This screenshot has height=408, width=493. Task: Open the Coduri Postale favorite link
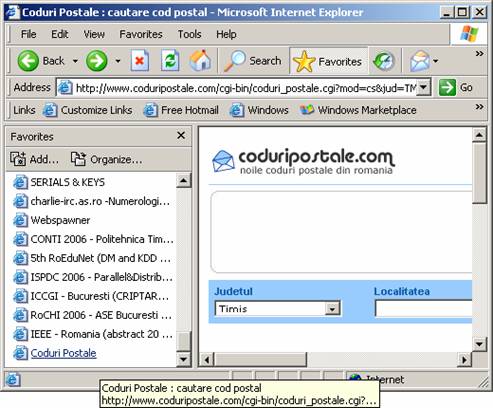coord(63,353)
